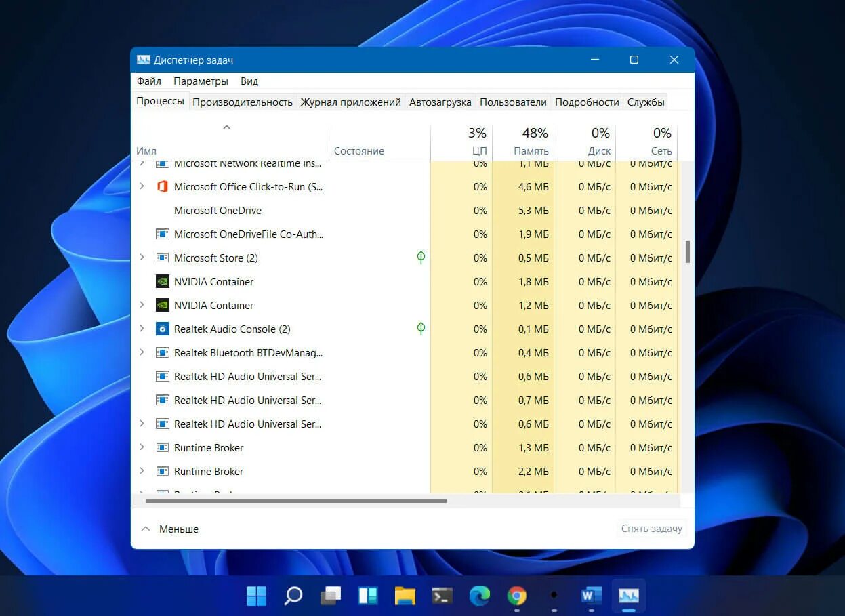This screenshot has width=845, height=616.
Task: Open Widgets from the taskbar
Action: 368,596
